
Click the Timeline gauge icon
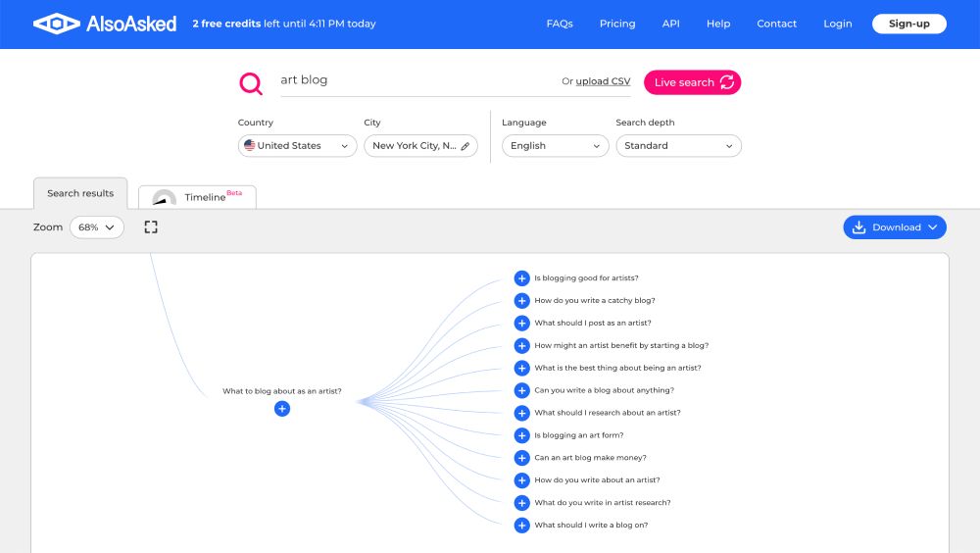pyautogui.click(x=165, y=198)
